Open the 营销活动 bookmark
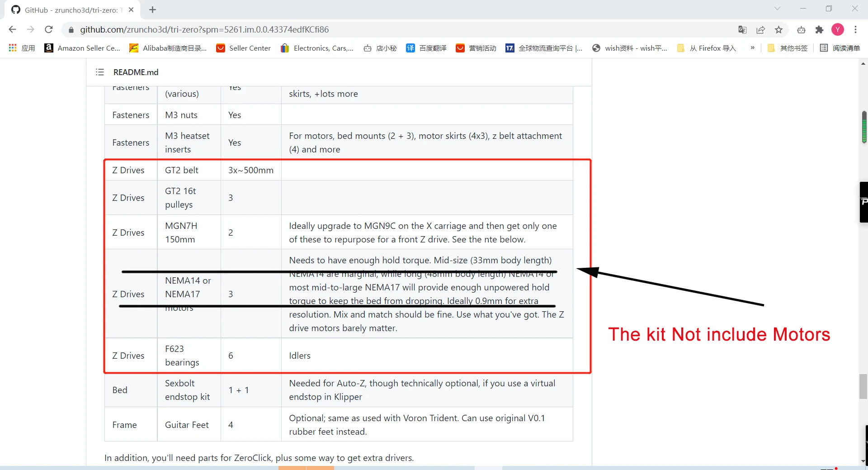Image resolution: width=868 pixels, height=470 pixels. point(476,48)
